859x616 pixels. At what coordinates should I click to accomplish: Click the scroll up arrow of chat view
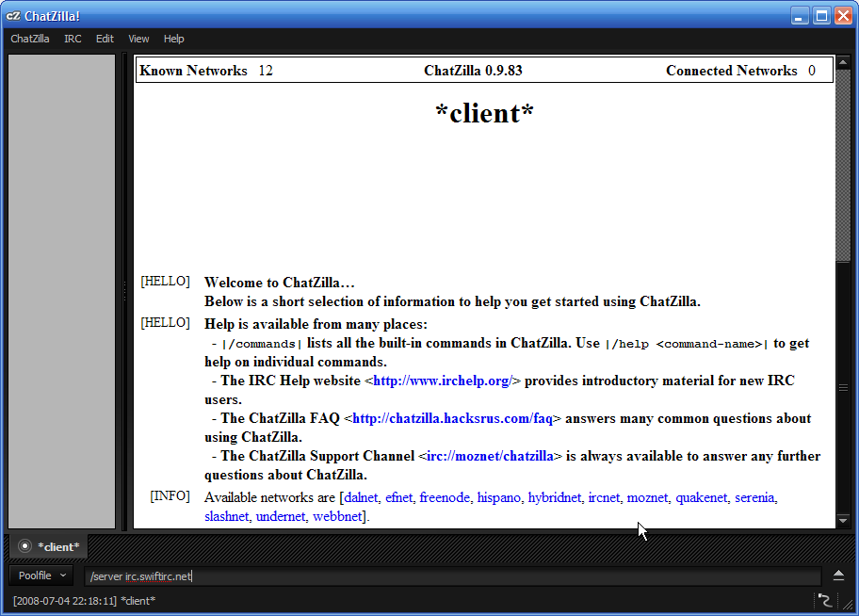(x=843, y=61)
